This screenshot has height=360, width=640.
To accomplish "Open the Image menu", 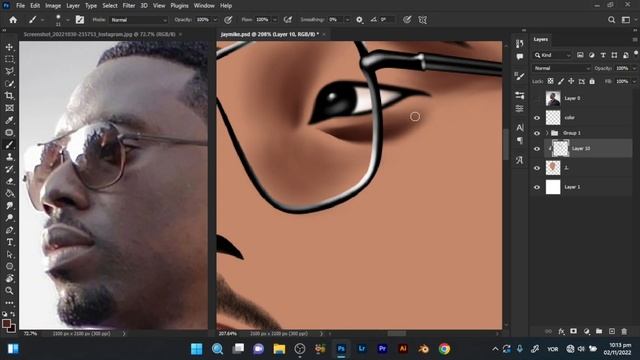I will point(53,6).
